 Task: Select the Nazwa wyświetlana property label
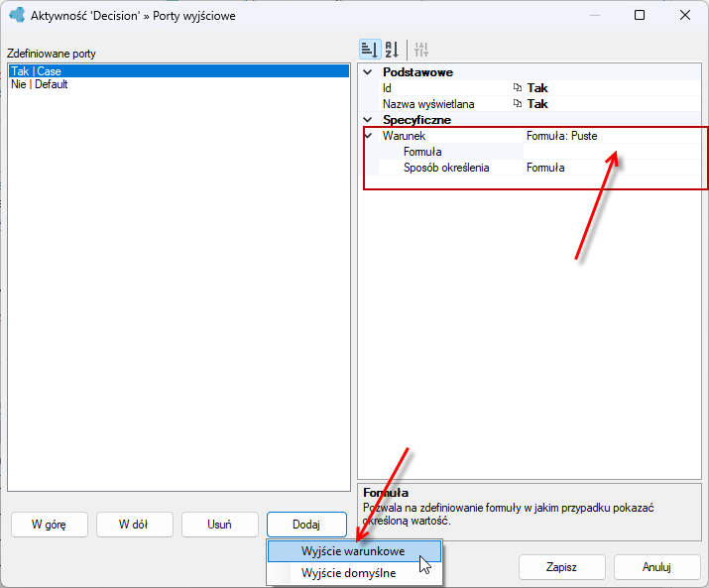tap(428, 103)
